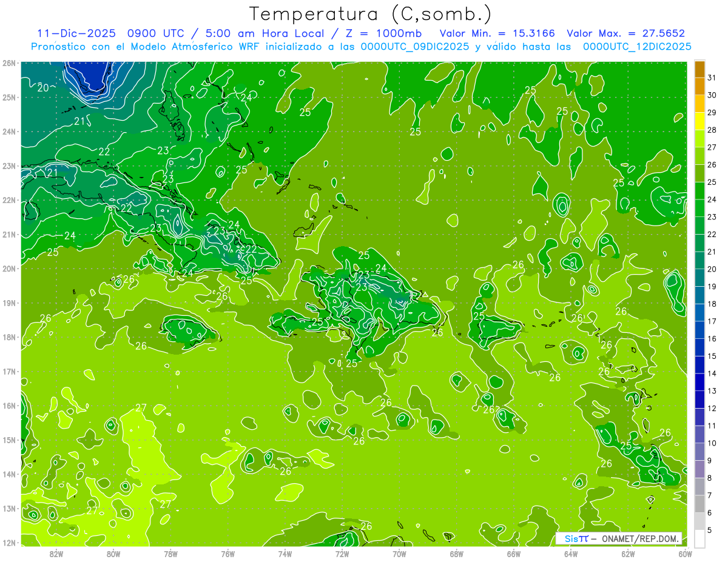Screen dimensions: 728x562
Task: Click the longitude axis label "72W"
Action: 342,554
